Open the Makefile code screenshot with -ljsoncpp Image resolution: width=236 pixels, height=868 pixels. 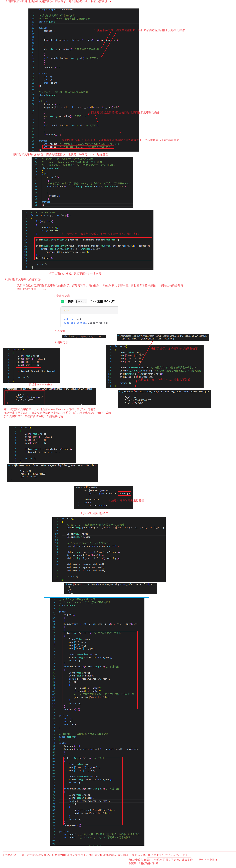tap(103, 497)
